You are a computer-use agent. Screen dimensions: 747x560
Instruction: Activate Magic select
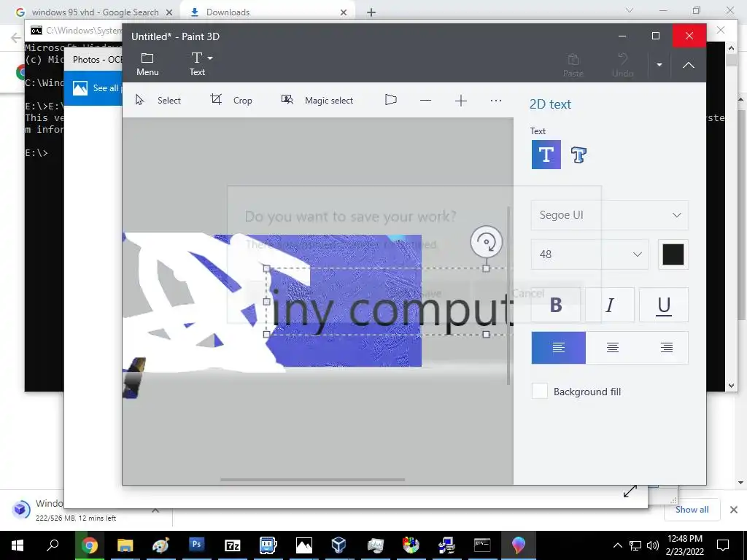pyautogui.click(x=317, y=100)
